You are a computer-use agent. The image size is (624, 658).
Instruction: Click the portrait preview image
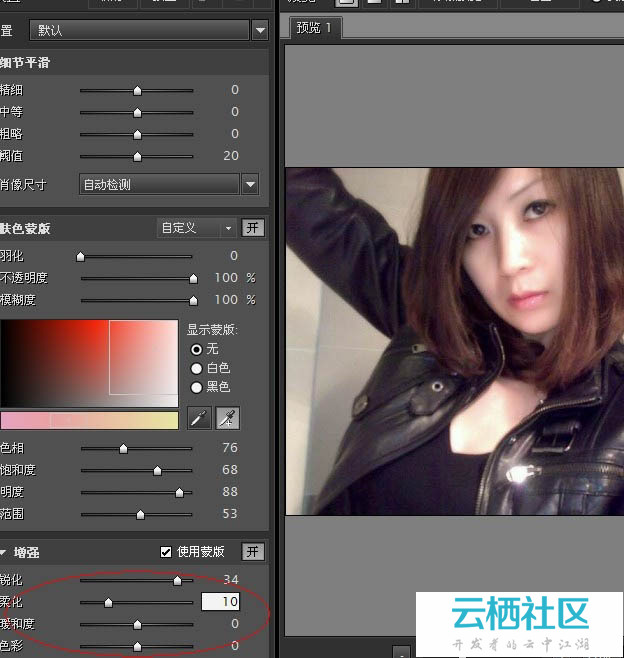454,341
